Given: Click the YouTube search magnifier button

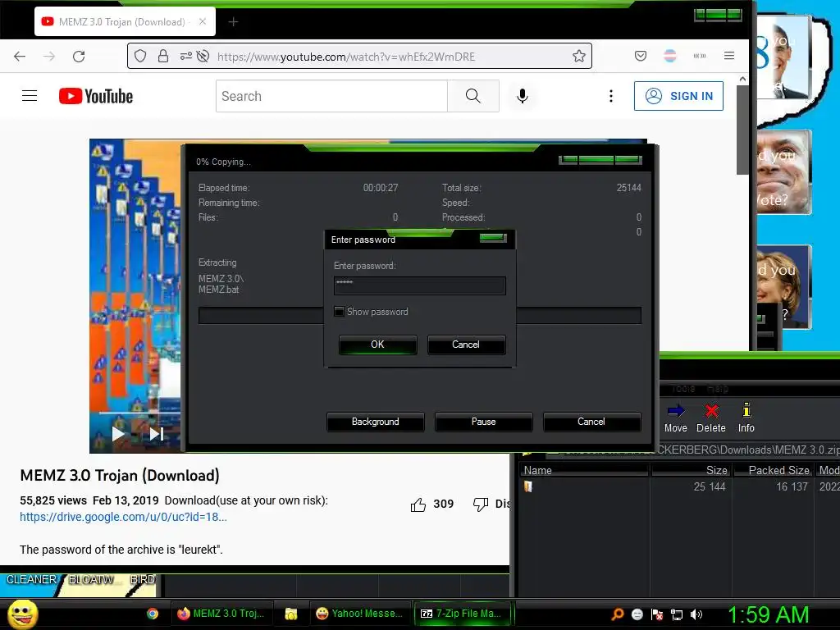Looking at the screenshot, I should [473, 96].
